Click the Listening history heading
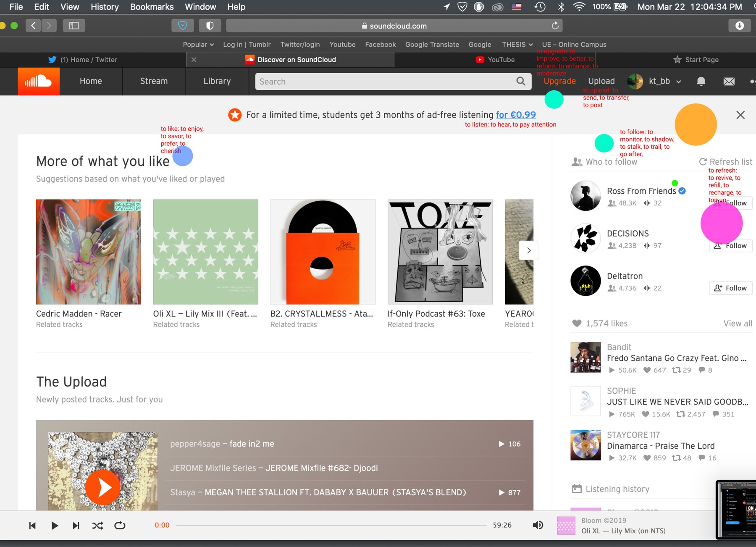The width and height of the screenshot is (756, 547). coord(617,489)
